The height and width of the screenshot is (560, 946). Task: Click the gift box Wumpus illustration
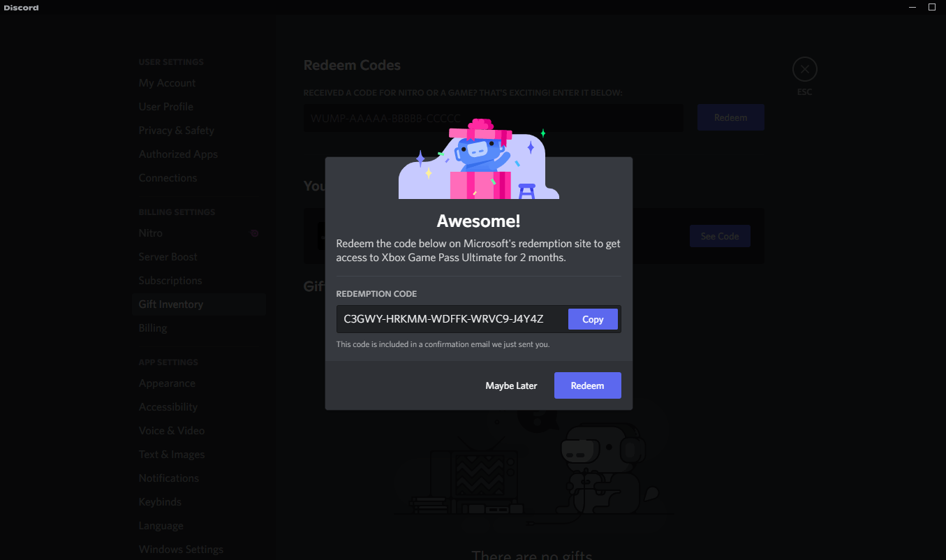tap(479, 159)
